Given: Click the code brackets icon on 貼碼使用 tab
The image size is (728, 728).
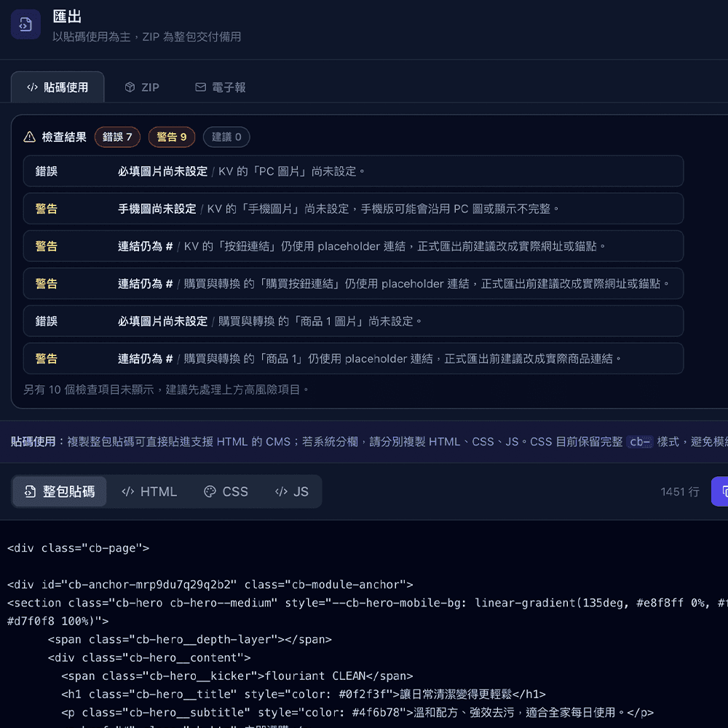Looking at the screenshot, I should pos(32,87).
